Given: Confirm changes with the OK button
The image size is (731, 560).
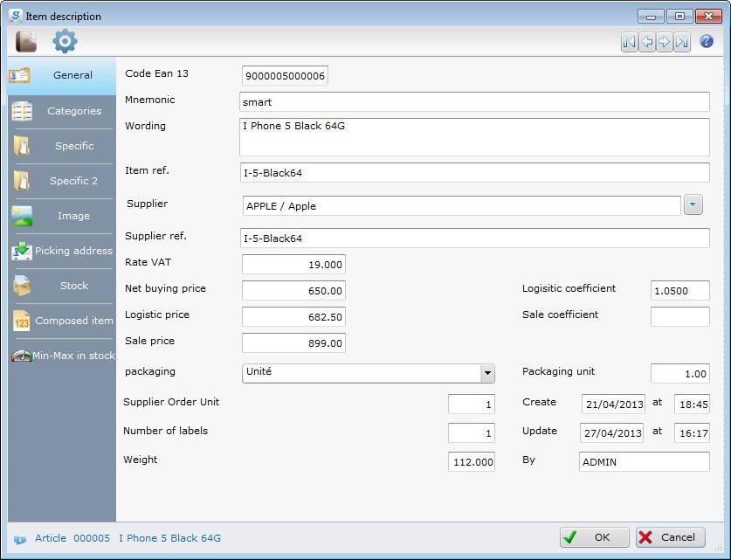Looking at the screenshot, I should coord(594,537).
